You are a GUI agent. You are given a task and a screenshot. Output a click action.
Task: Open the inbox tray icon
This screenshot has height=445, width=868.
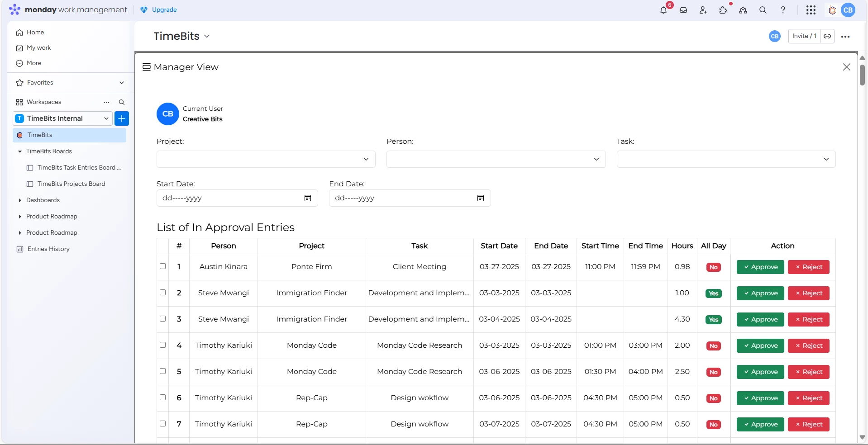point(683,10)
